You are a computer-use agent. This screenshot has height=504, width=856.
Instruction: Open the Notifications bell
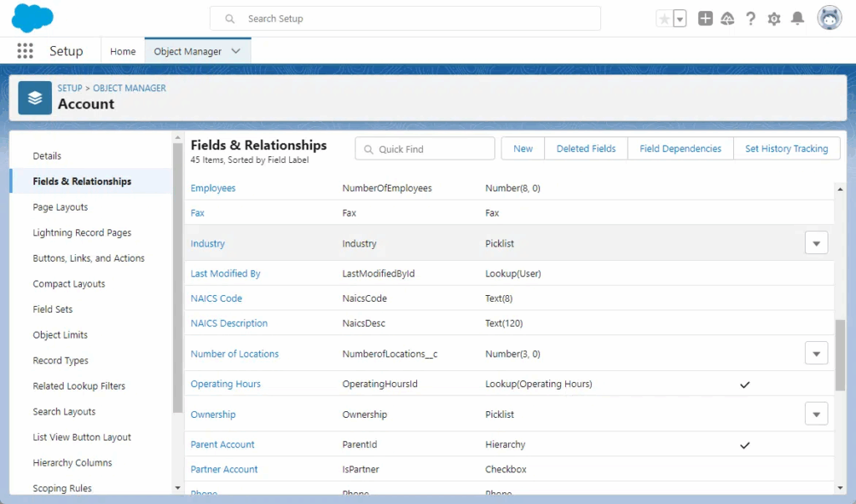click(x=797, y=18)
